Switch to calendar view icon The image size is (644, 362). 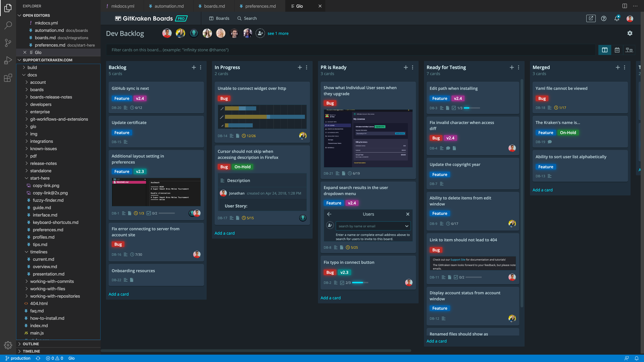(617, 50)
